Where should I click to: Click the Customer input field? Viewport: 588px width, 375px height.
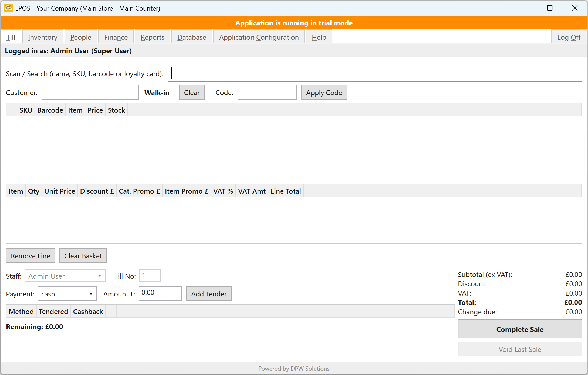[90, 92]
